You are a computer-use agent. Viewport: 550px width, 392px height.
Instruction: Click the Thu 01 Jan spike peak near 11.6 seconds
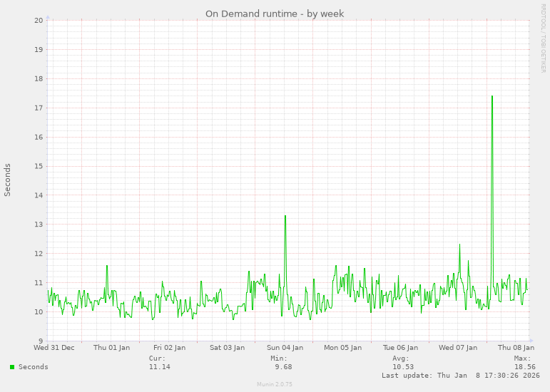(107, 266)
